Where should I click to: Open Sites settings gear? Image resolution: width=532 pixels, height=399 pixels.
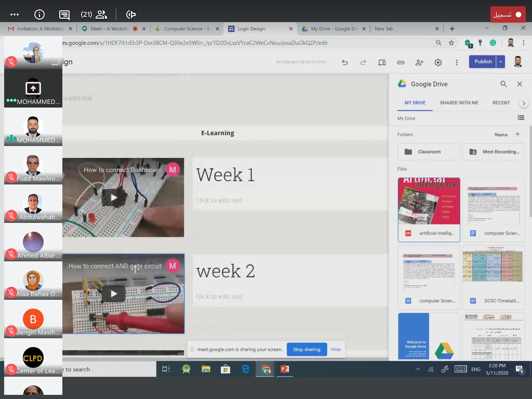pyautogui.click(x=438, y=62)
